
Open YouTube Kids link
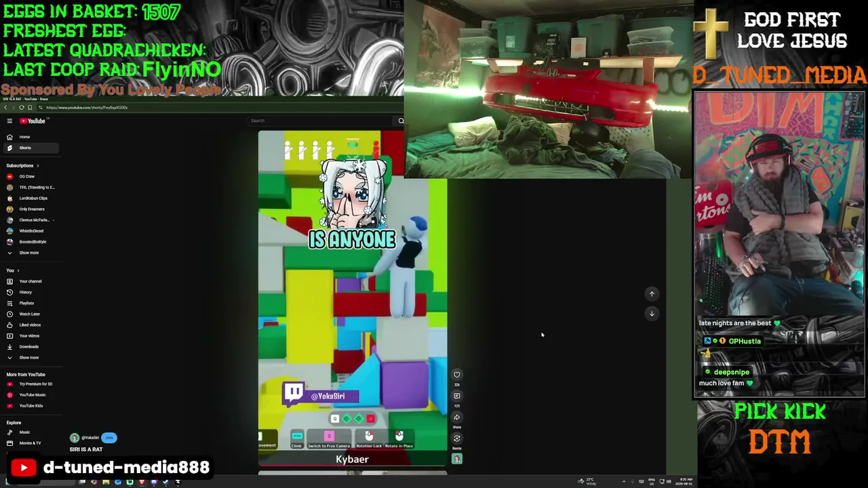click(x=30, y=405)
